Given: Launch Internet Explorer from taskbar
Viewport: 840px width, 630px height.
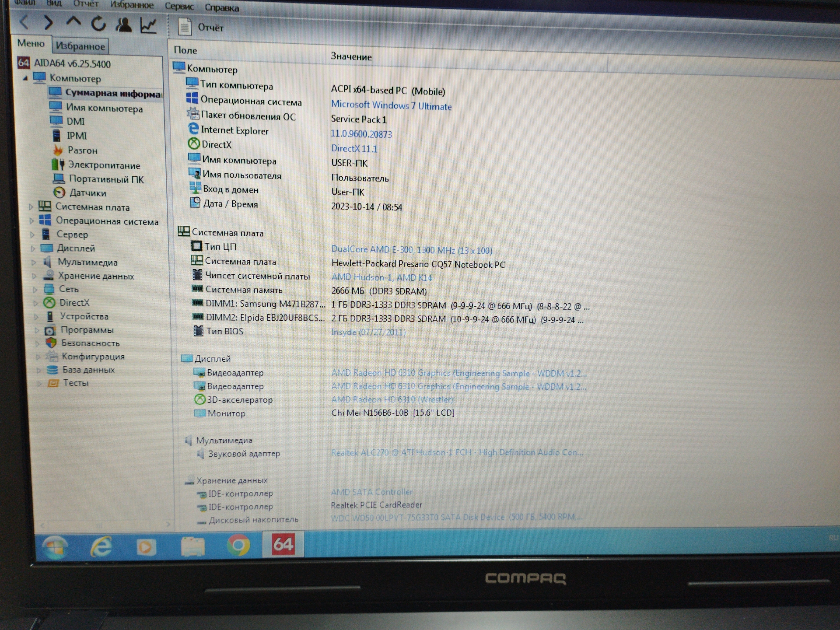Looking at the screenshot, I should [101, 546].
